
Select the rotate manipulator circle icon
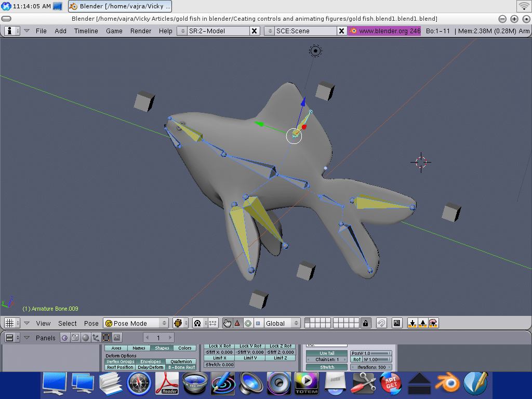point(248,323)
